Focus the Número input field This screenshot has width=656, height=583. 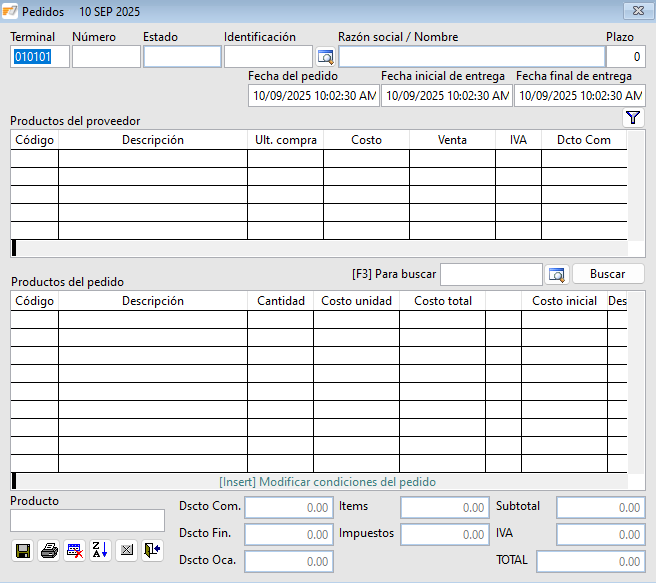tap(106, 57)
